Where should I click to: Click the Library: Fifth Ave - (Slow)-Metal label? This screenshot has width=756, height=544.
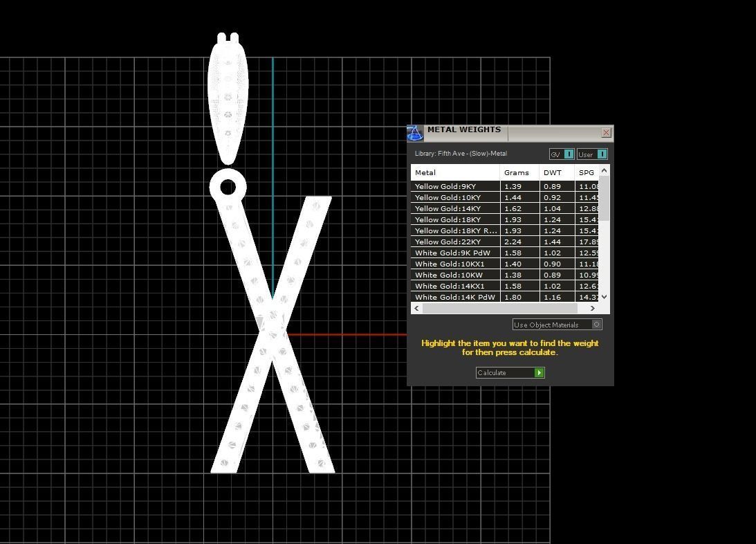[x=461, y=154]
